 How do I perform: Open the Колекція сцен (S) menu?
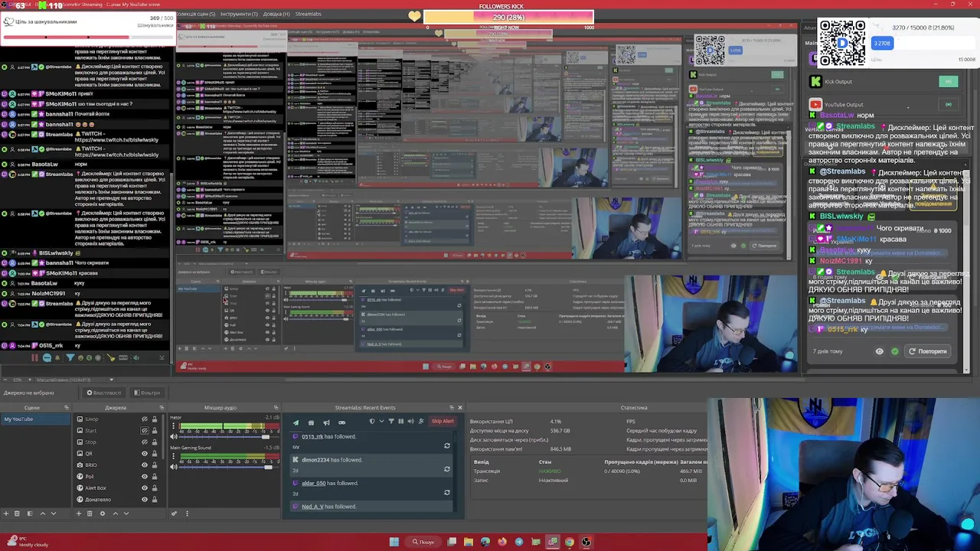coord(195,14)
